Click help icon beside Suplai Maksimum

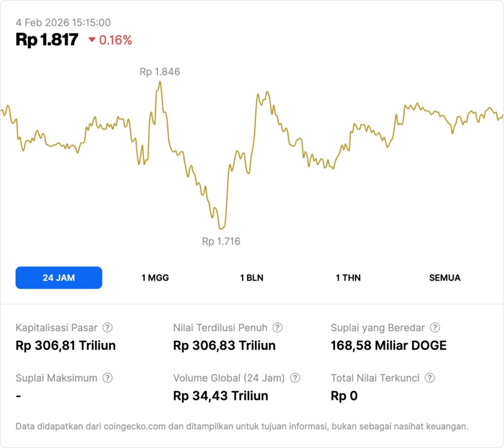click(108, 378)
